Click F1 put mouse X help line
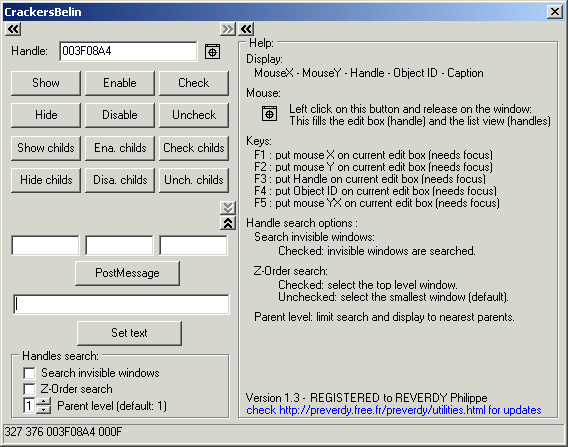 click(x=373, y=155)
